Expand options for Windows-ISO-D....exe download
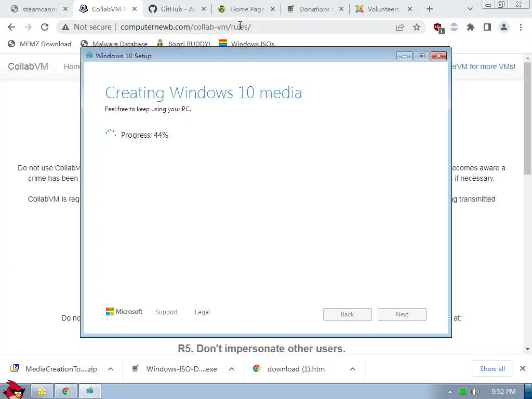This screenshot has width=532, height=399. pos(232,369)
